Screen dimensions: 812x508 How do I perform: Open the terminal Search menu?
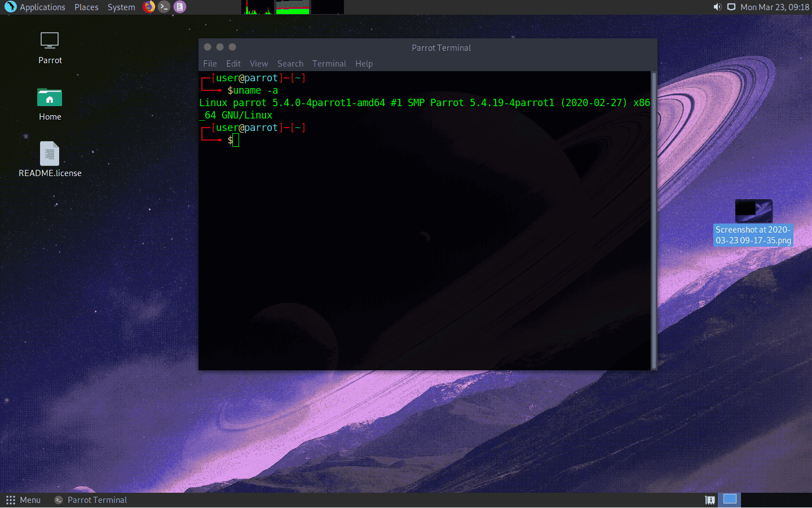click(x=290, y=64)
